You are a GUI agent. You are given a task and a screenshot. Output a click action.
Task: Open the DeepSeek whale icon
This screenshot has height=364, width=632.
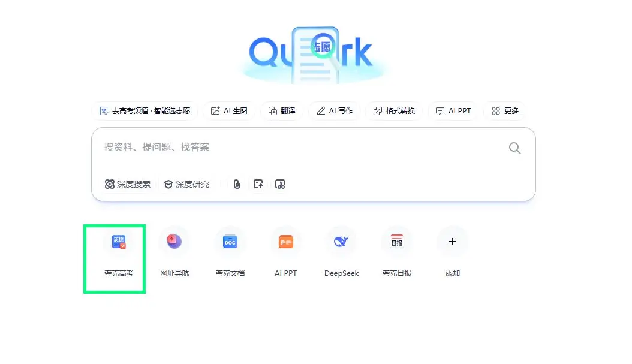click(341, 242)
